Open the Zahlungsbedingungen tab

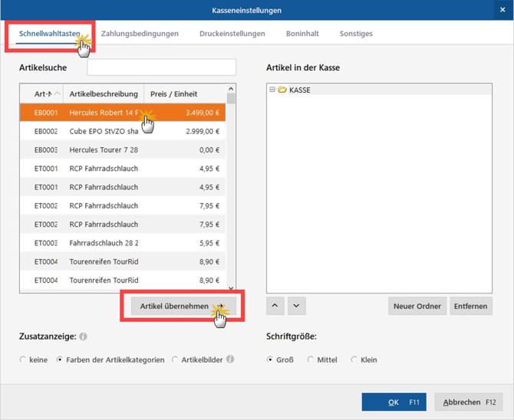tap(140, 34)
